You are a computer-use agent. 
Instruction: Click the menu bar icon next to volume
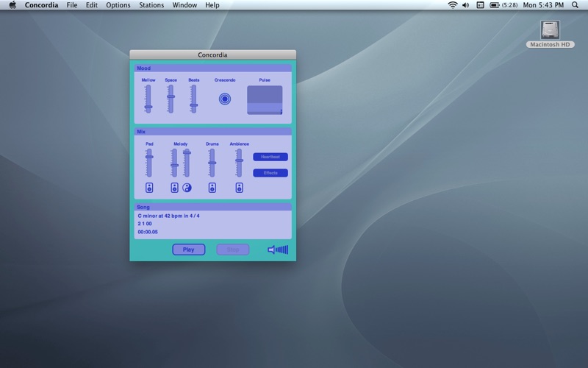click(480, 5)
